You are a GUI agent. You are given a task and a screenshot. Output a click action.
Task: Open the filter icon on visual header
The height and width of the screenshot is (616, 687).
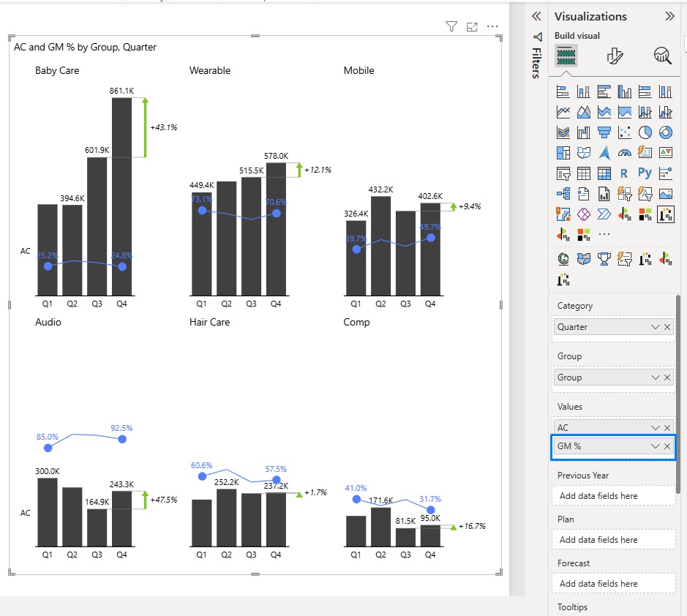451,27
